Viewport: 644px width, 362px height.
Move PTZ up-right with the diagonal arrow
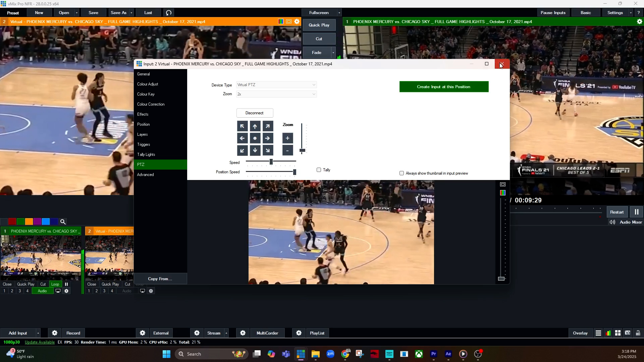click(268, 126)
